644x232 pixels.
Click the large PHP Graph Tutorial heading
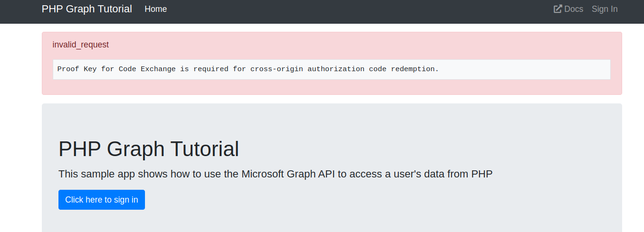point(149,149)
